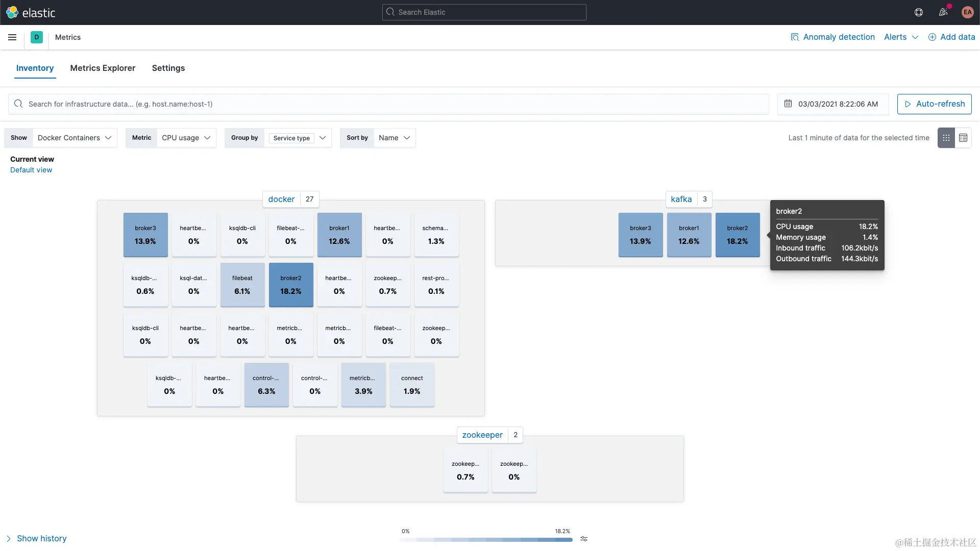Click the CPU usage color legend bar

coord(485,540)
